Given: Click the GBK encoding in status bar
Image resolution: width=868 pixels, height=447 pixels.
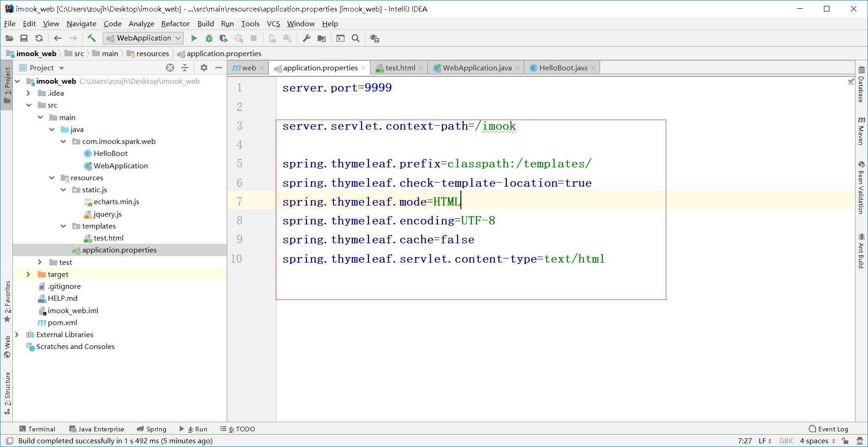Looking at the screenshot, I should point(786,441).
